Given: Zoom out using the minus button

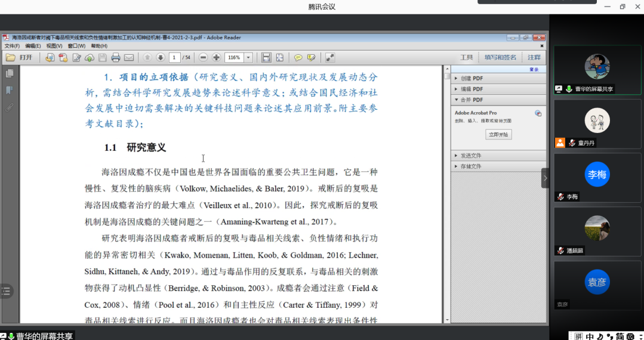Looking at the screenshot, I should click(203, 58).
